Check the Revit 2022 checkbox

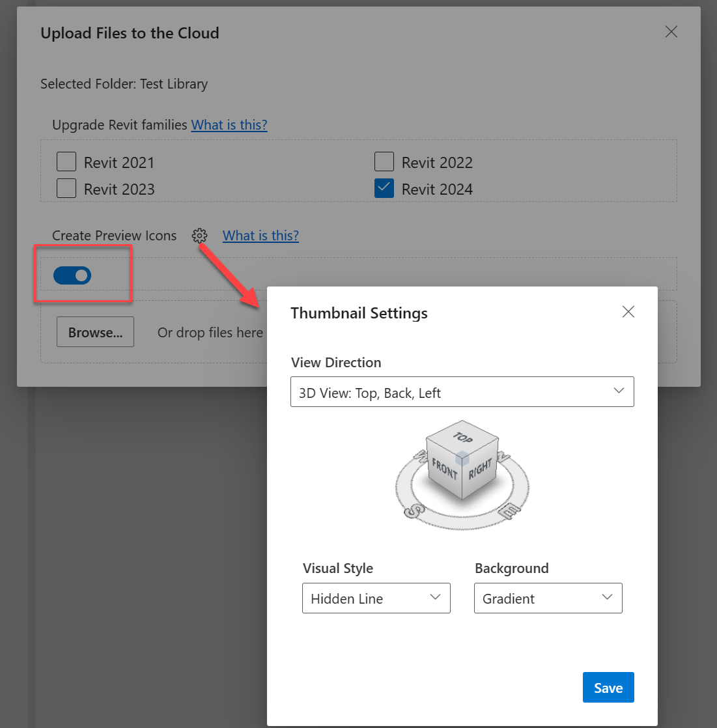(384, 161)
